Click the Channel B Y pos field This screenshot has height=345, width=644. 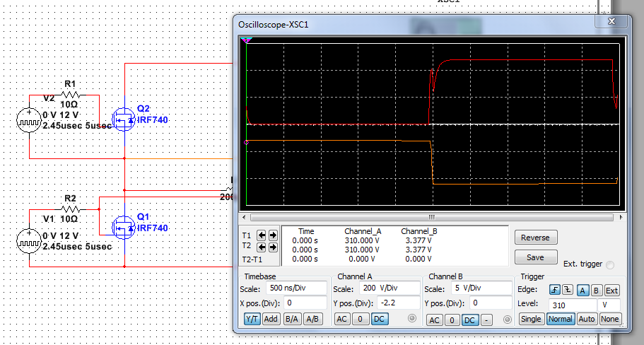[x=490, y=303]
